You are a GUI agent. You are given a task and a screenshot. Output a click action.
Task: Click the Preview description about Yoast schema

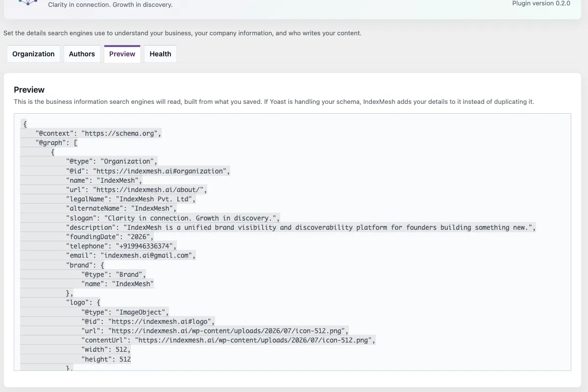click(274, 102)
